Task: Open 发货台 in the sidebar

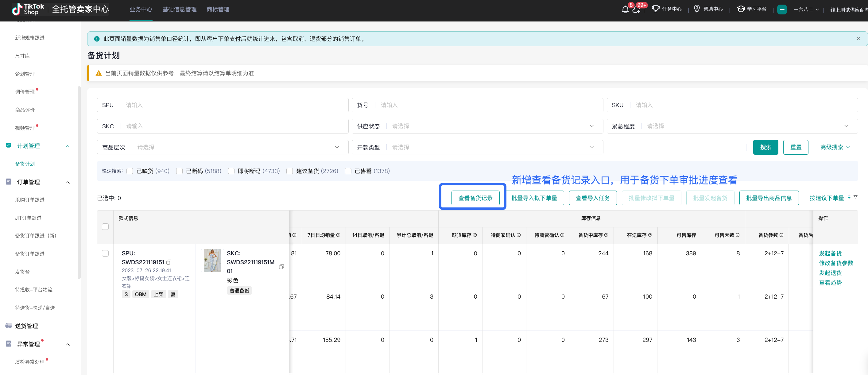Action: pos(22,272)
